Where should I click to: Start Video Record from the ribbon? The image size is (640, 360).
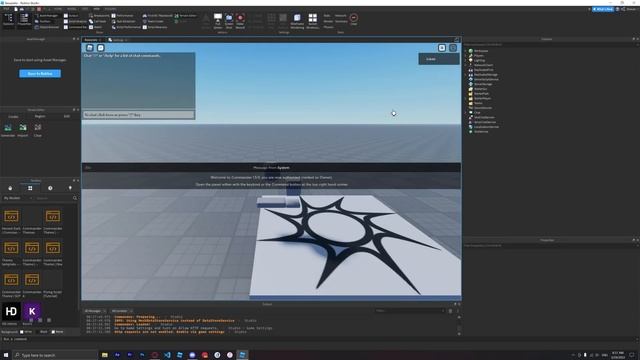(x=240, y=21)
